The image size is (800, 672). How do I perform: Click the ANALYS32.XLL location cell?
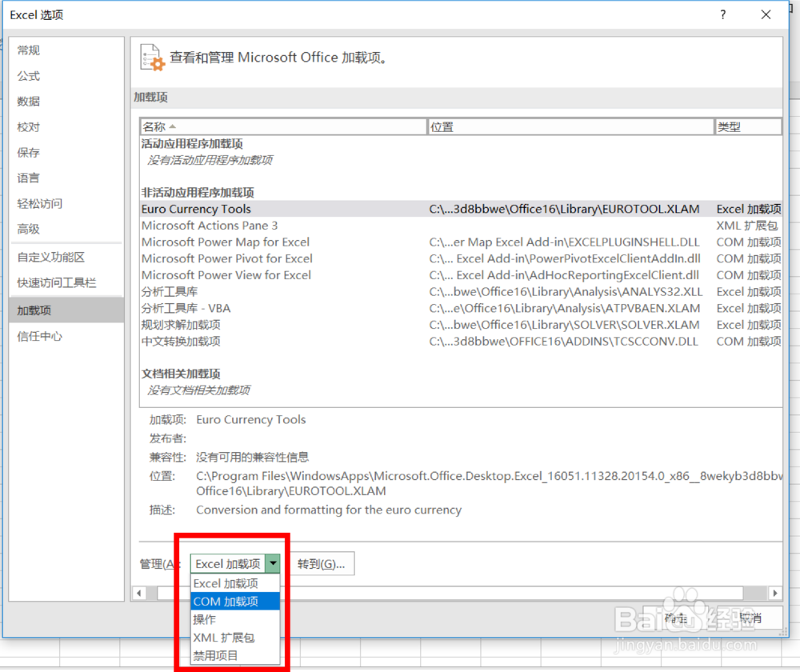click(566, 291)
